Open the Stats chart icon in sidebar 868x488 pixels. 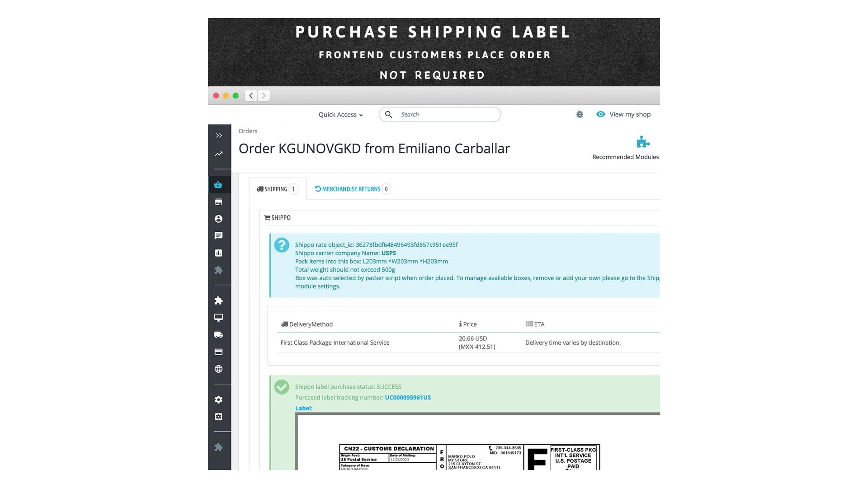click(x=218, y=253)
